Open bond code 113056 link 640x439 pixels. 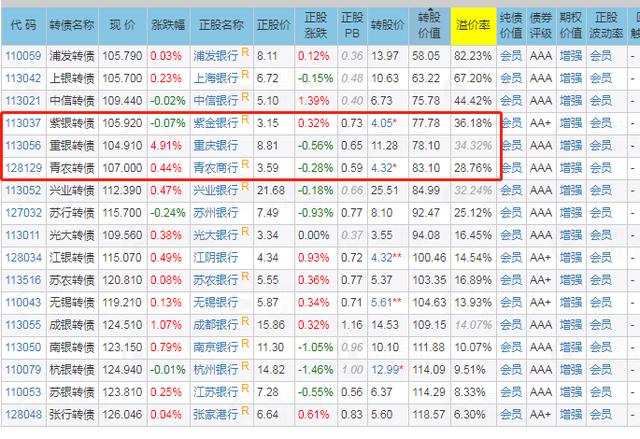[23, 145]
